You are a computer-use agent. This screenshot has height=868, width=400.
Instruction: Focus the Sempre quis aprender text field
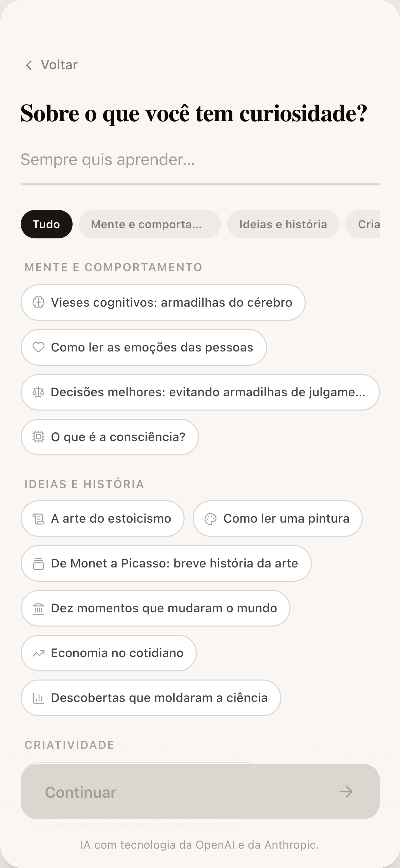pyautogui.click(x=200, y=160)
